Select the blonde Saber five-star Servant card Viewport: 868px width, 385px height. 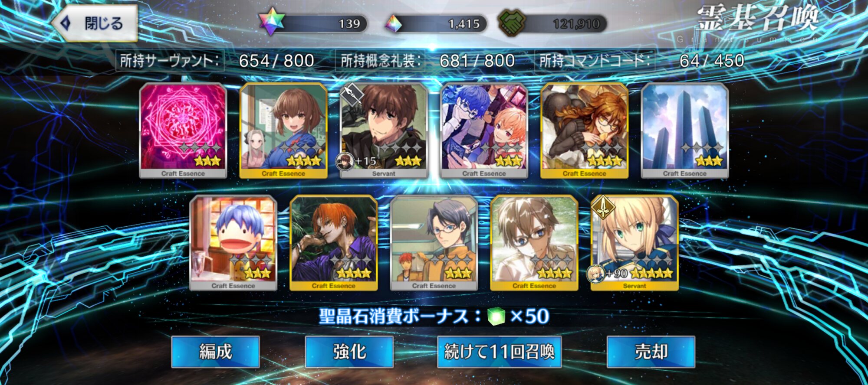(635, 243)
